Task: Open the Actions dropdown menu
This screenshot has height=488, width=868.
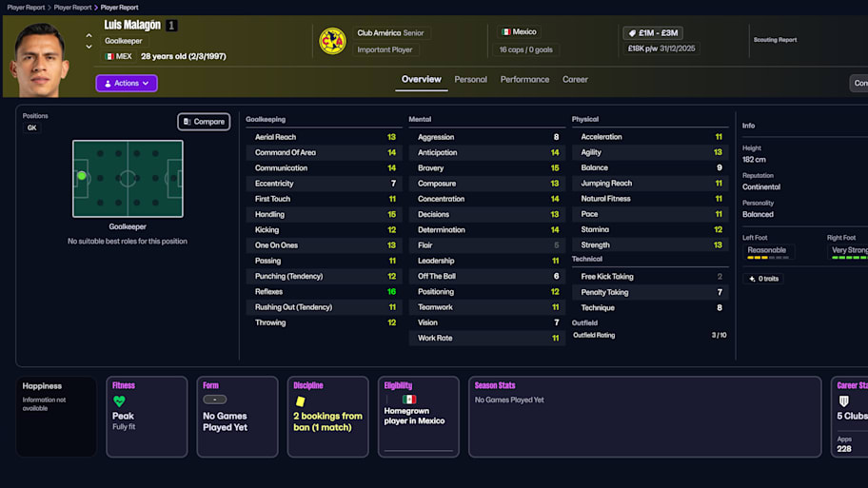Action: pos(127,83)
